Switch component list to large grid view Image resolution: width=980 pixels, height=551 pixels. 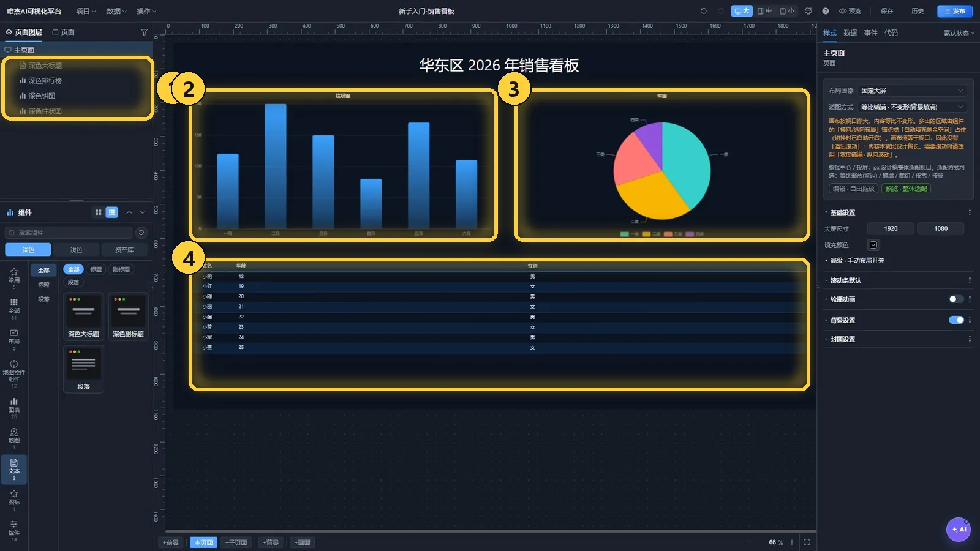point(99,212)
